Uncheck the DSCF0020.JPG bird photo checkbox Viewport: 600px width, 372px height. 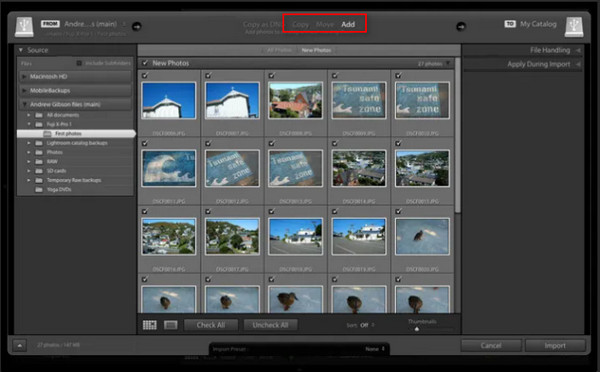(398, 211)
